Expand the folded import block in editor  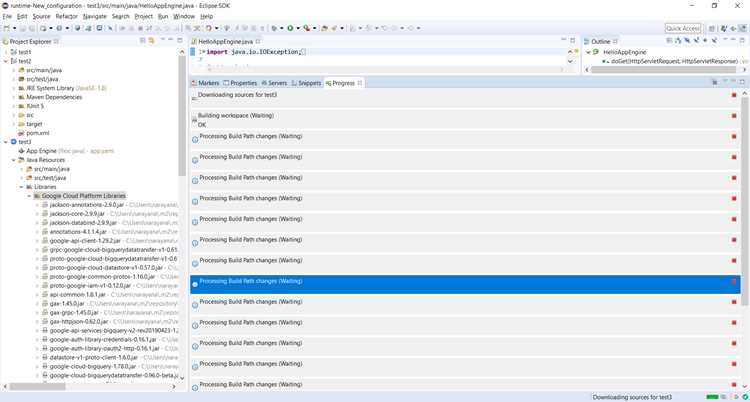(x=203, y=52)
